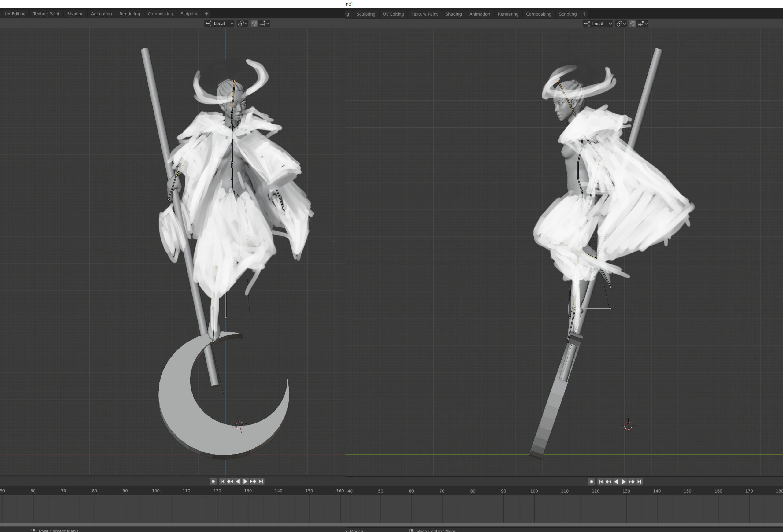The height and width of the screenshot is (532, 783).
Task: Jump to next keyframe in left timeline
Action: (253, 482)
